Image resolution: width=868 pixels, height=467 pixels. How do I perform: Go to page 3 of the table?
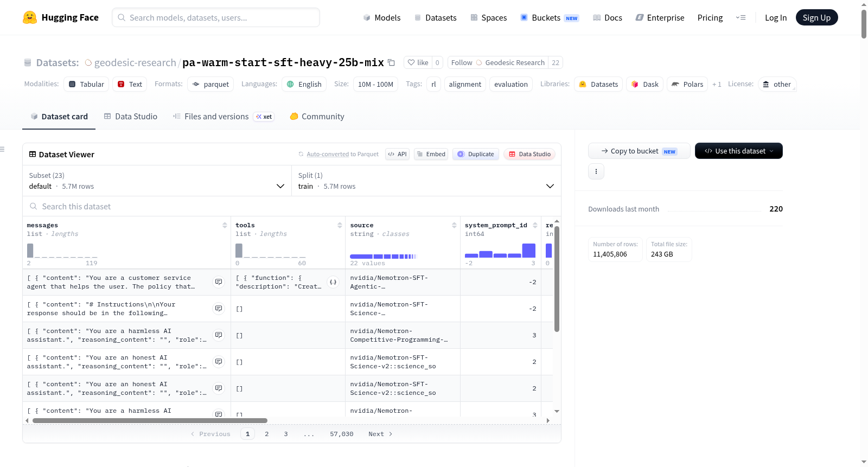286,434
